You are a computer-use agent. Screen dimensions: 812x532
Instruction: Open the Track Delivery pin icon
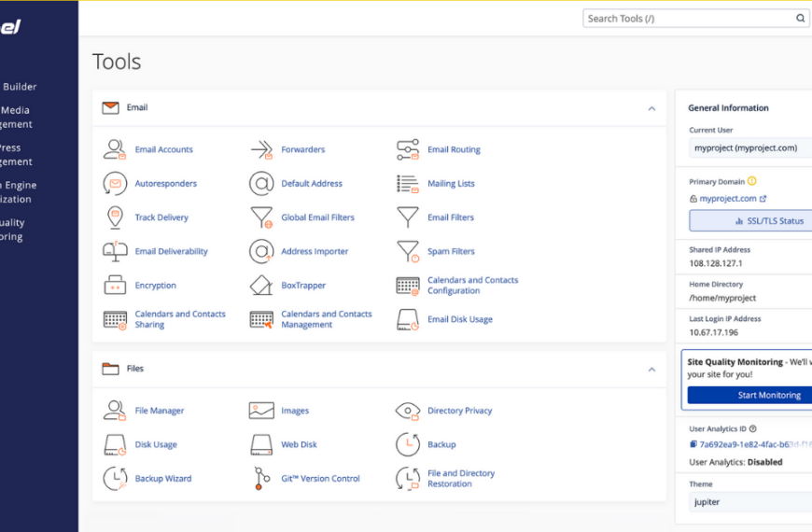click(115, 217)
